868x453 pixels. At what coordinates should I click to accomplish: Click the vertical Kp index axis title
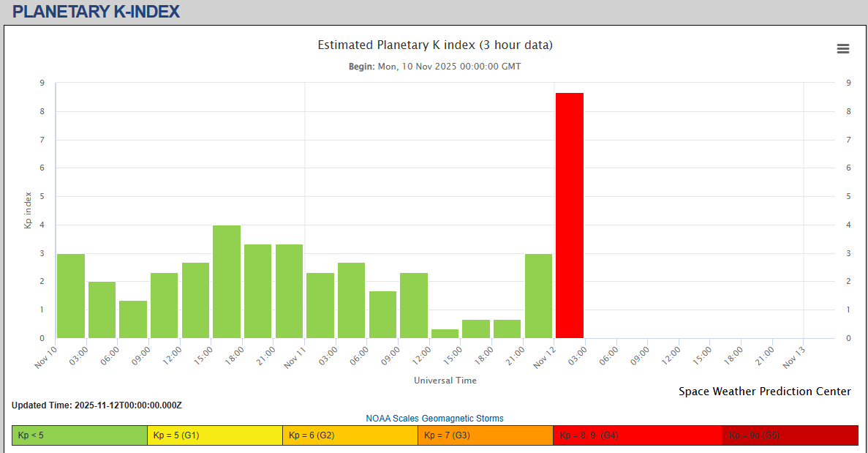click(x=28, y=211)
